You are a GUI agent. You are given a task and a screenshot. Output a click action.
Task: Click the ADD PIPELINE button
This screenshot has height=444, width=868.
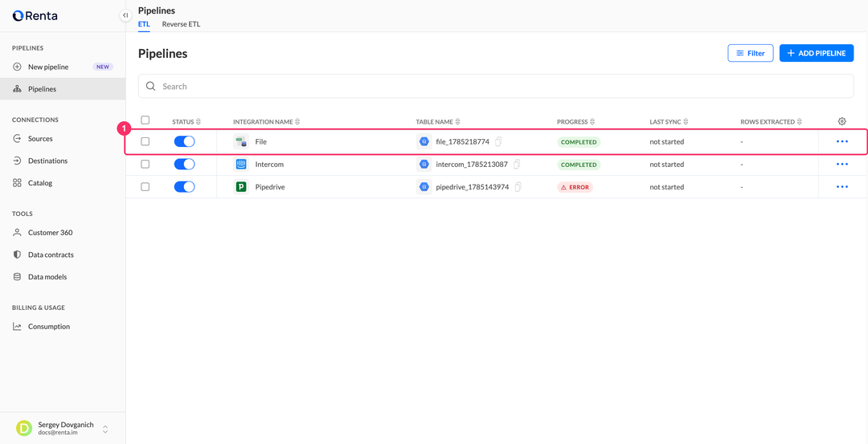click(x=817, y=53)
